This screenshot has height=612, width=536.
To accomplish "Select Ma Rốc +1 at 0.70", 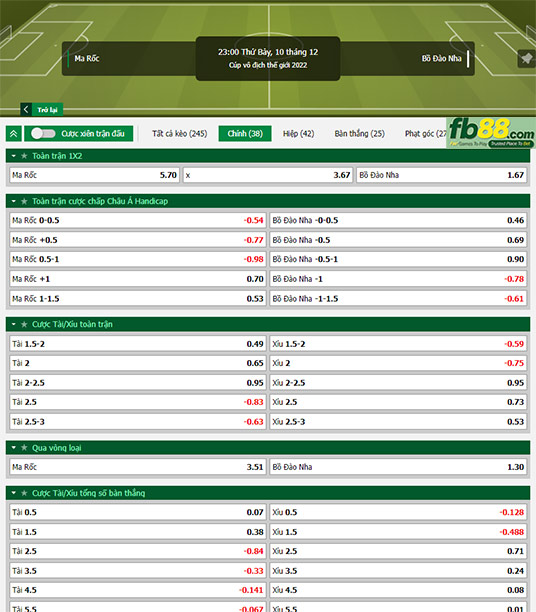I will coord(138,279).
